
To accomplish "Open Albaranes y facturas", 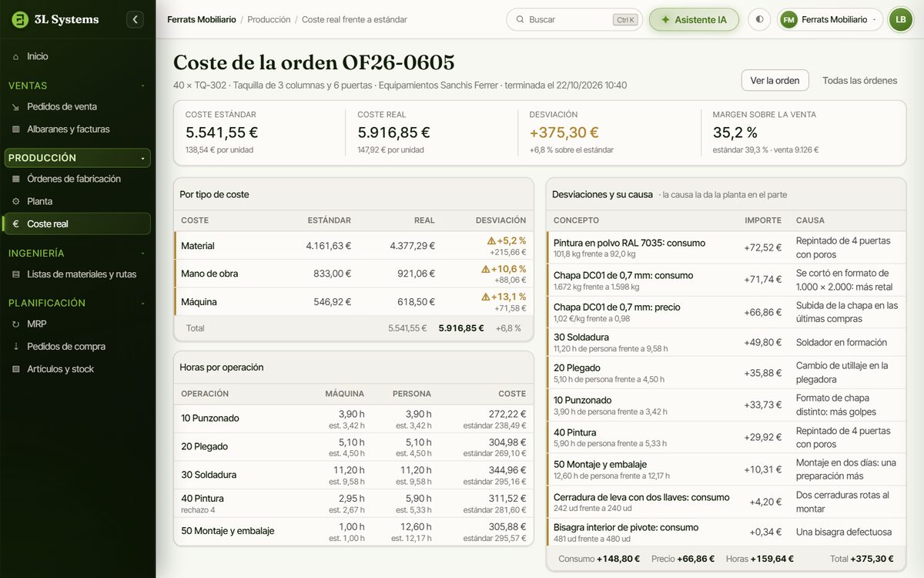I will tap(77, 129).
